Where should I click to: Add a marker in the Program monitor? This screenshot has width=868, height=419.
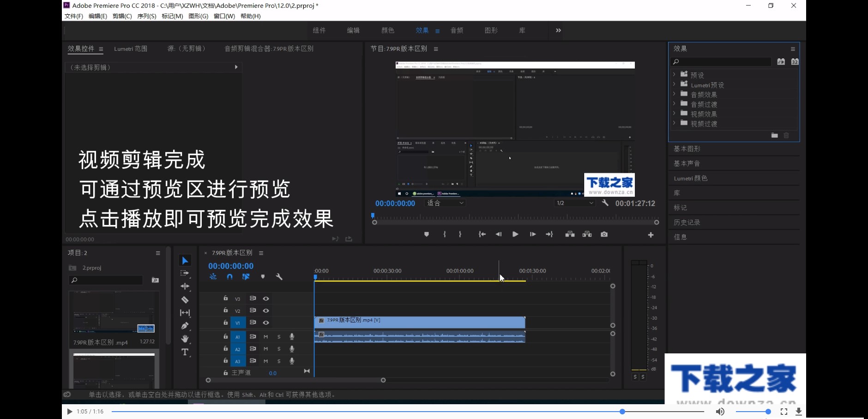click(426, 234)
